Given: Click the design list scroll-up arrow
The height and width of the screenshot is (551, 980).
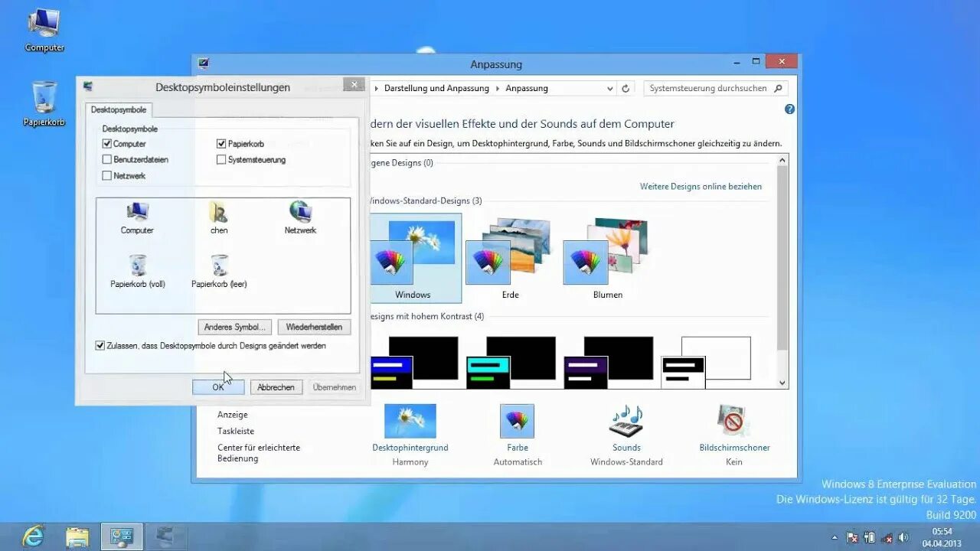Looking at the screenshot, I should coord(782,161).
